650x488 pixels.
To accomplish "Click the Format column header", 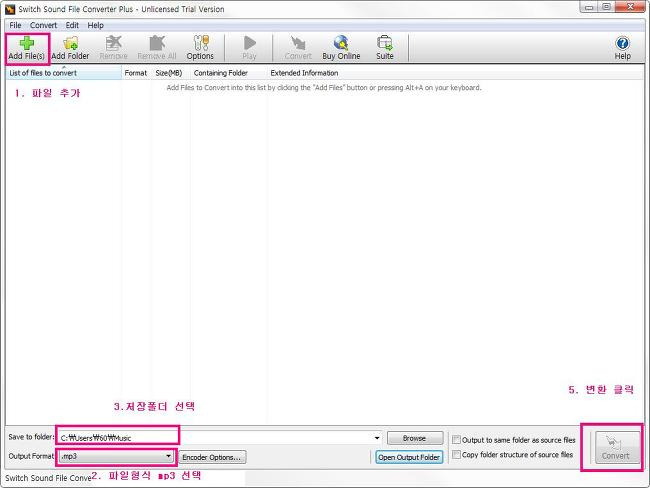I will pos(136,73).
